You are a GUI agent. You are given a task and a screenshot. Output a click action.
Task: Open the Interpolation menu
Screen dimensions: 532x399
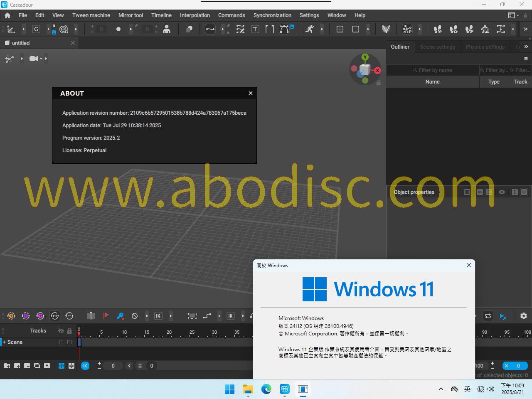195,15
